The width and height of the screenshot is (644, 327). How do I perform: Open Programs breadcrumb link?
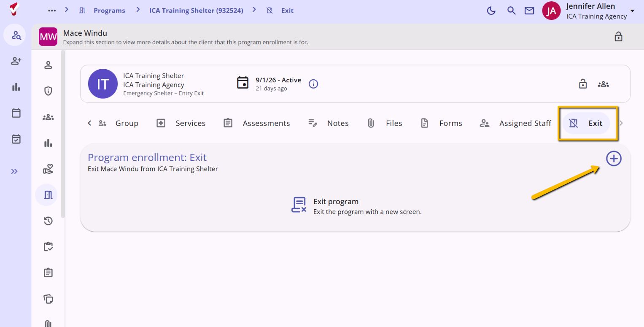(x=109, y=11)
